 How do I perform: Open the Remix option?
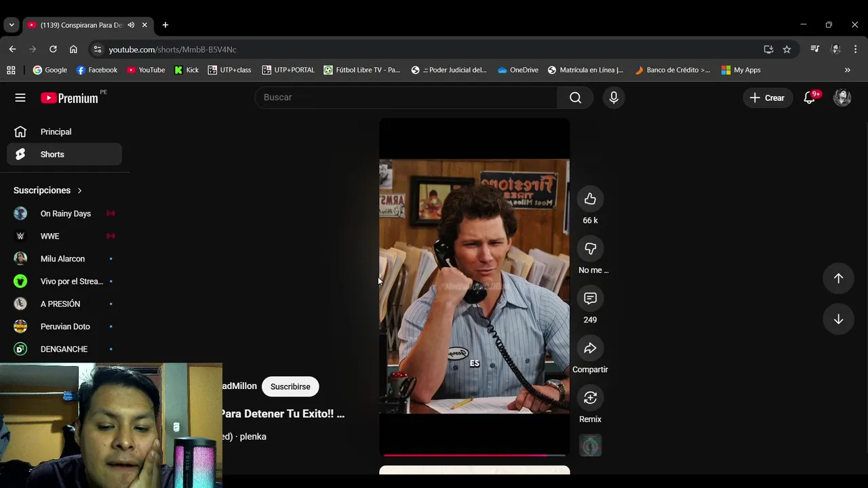click(x=590, y=398)
